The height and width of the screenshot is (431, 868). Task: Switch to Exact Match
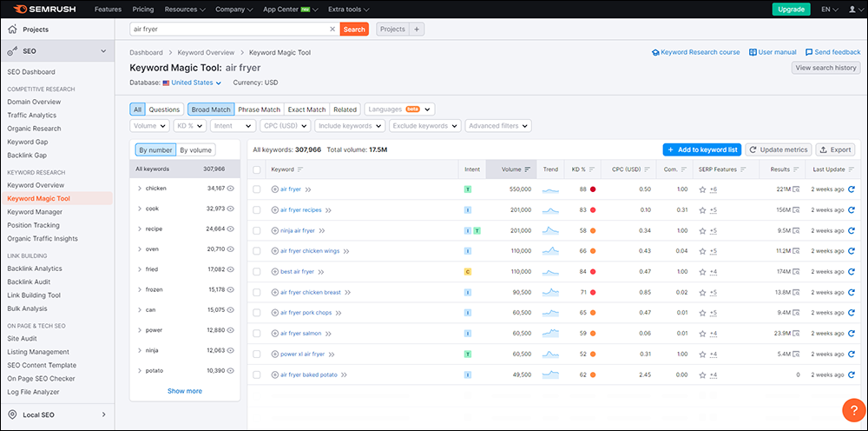coord(306,109)
